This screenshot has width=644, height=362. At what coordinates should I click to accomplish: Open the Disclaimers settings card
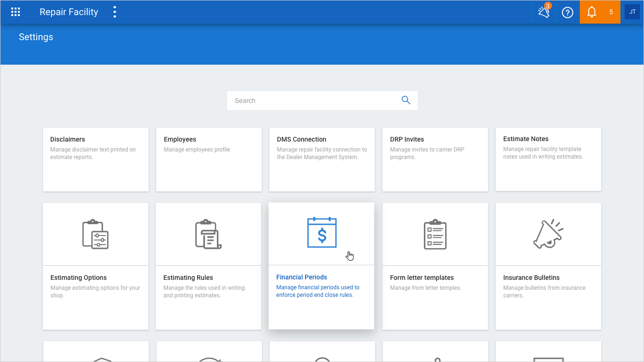pyautogui.click(x=96, y=160)
